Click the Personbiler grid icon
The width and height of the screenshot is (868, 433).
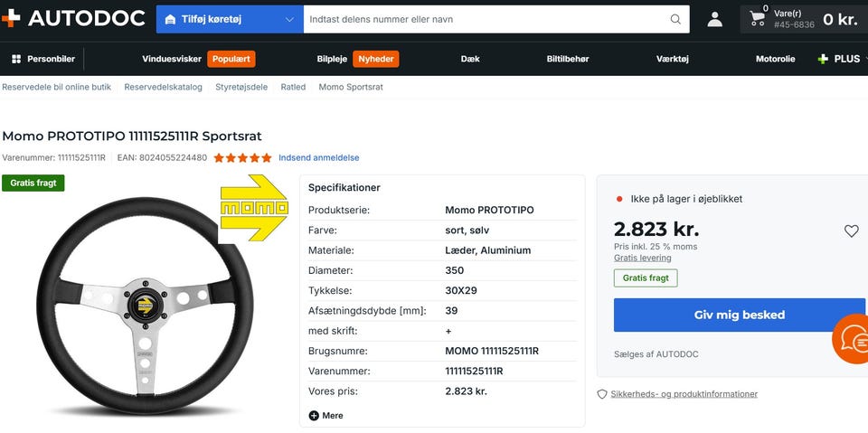coord(16,59)
